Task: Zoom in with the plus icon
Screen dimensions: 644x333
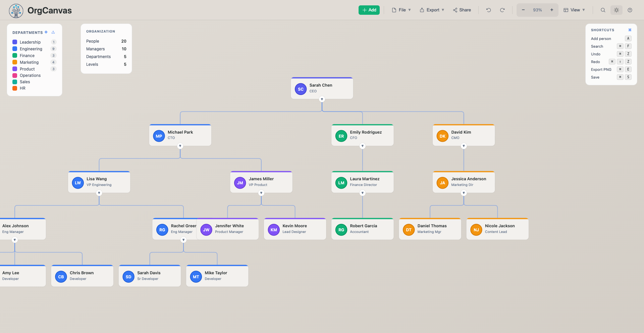Action: coord(551,10)
